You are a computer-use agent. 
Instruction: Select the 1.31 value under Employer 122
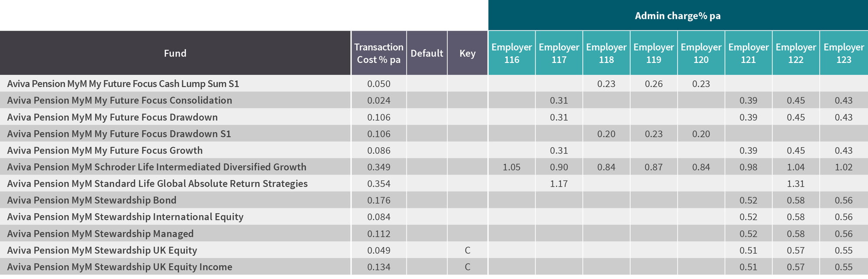point(796,184)
